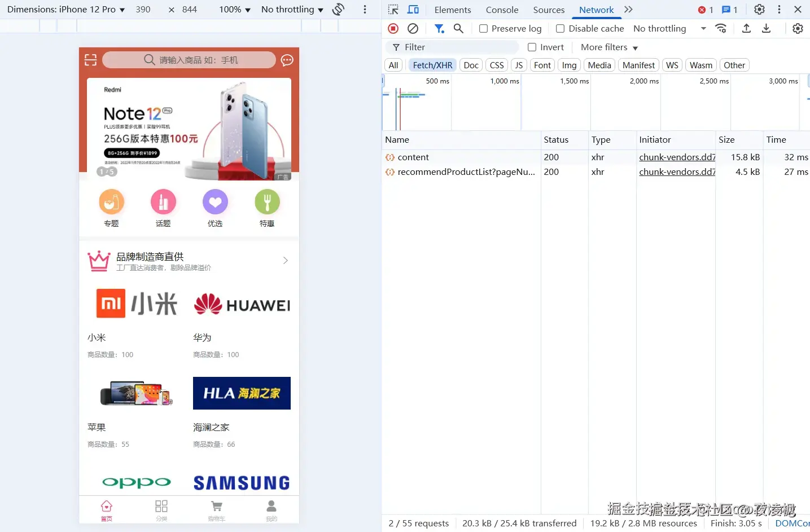Select the Wasm type filter
This screenshot has width=810, height=532.
click(701, 65)
